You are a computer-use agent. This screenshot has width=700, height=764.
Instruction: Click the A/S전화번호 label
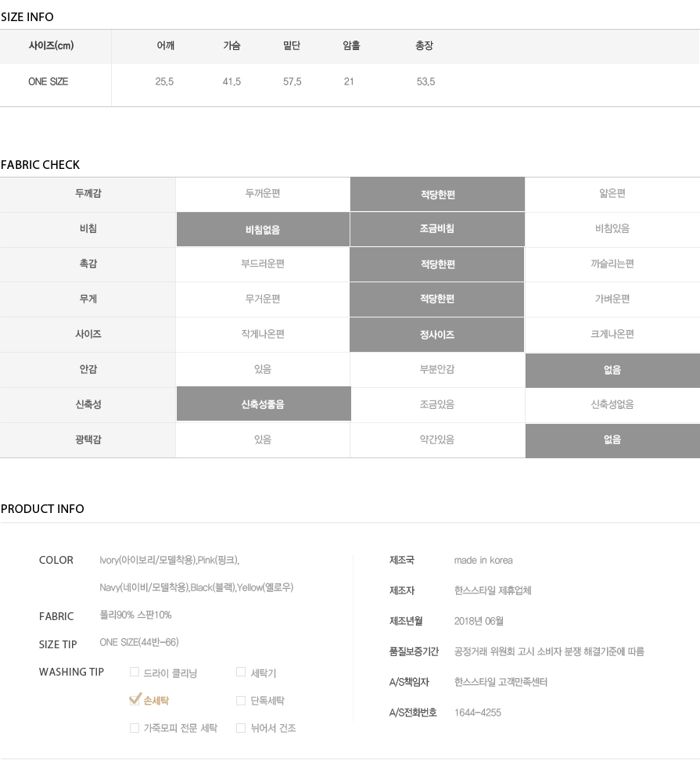coord(413,713)
